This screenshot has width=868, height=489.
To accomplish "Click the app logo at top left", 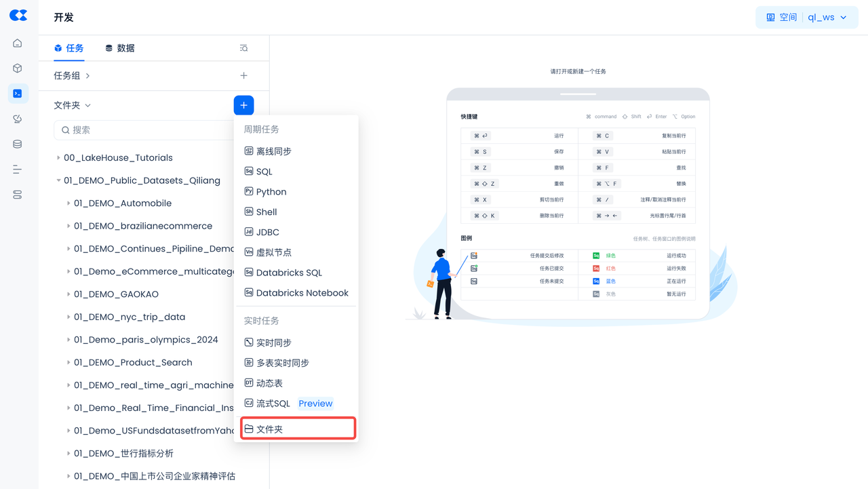I will pos(18,16).
